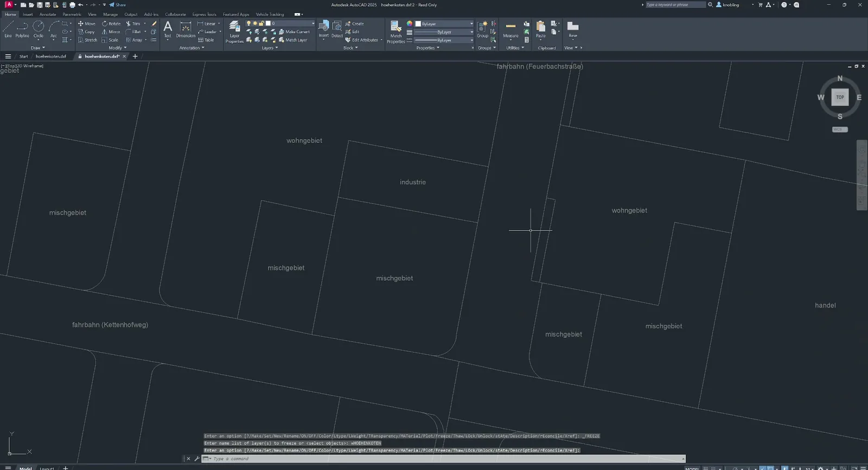Viewport: 868px width, 470px height.
Task: Select the Circle tool
Action: [x=39, y=29]
